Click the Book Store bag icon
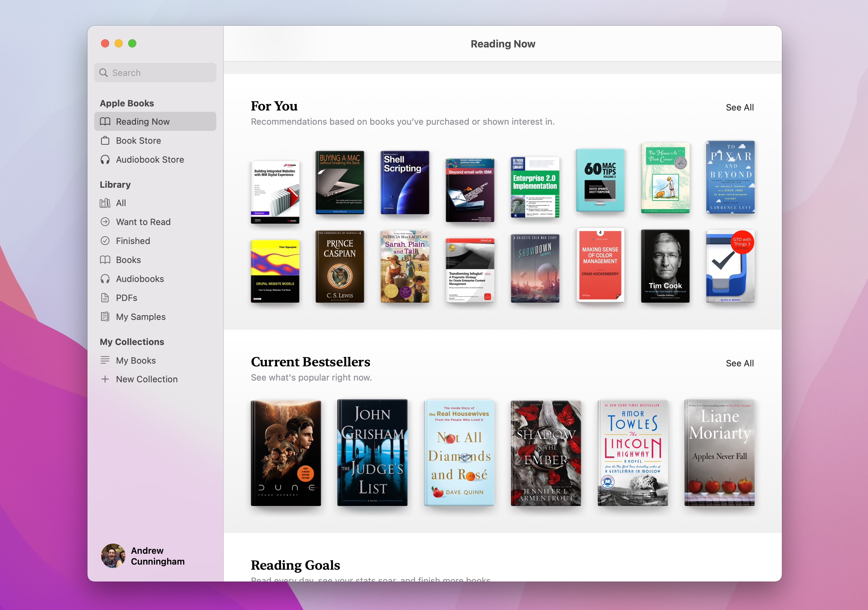Viewport: 868px width, 610px height. pyautogui.click(x=105, y=141)
